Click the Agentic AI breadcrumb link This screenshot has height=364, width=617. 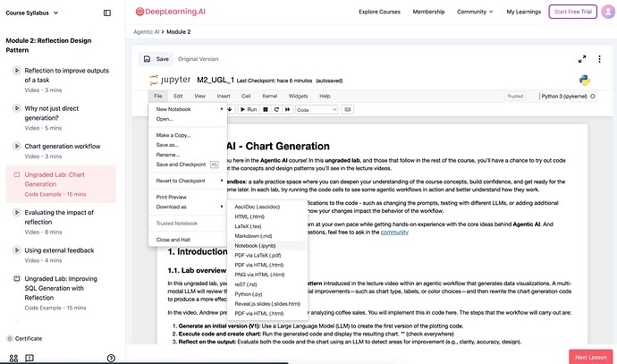(x=146, y=32)
